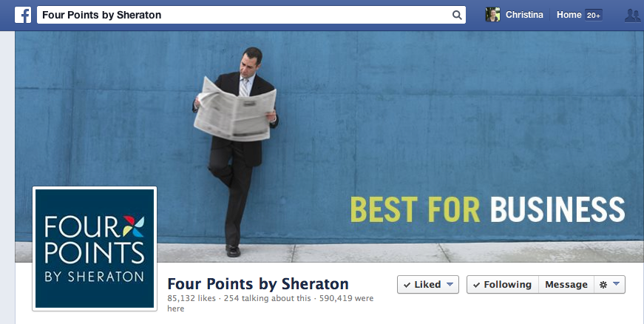Click the gear settings icon beside Message
This screenshot has height=324, width=644.
(603, 285)
